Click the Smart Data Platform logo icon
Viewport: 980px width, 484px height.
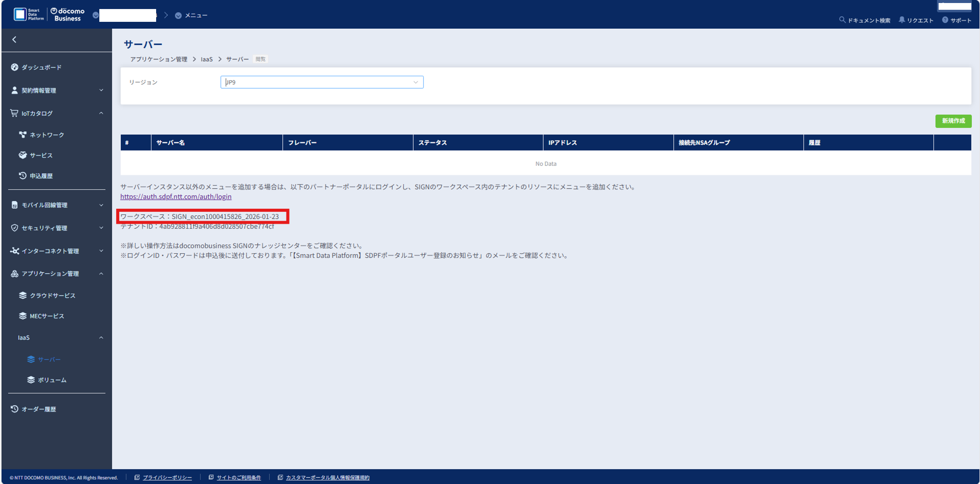(20, 14)
